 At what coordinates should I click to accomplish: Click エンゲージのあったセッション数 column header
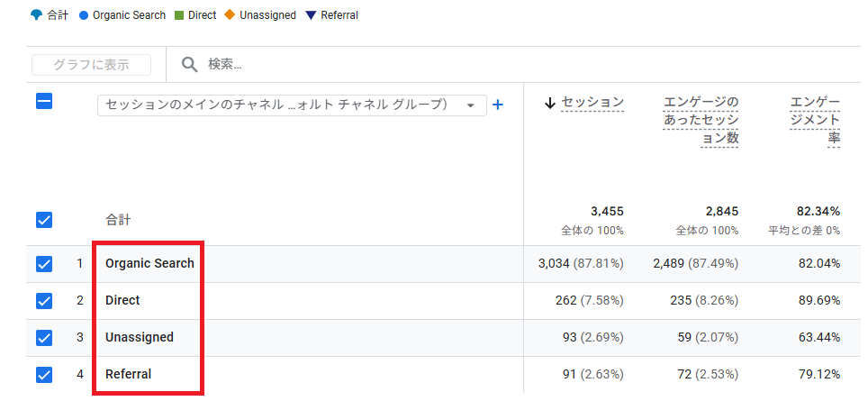click(701, 120)
